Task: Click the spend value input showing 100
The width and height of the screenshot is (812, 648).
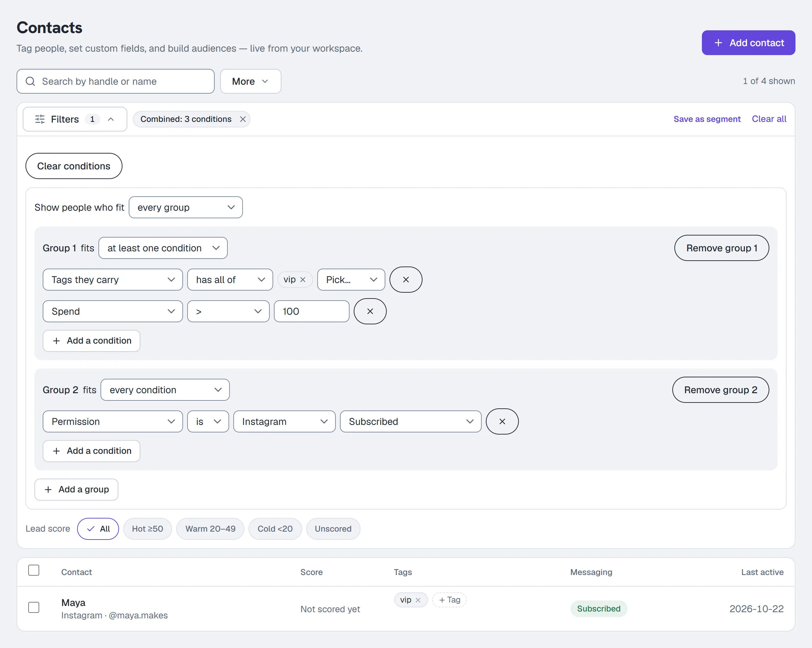Action: (311, 311)
